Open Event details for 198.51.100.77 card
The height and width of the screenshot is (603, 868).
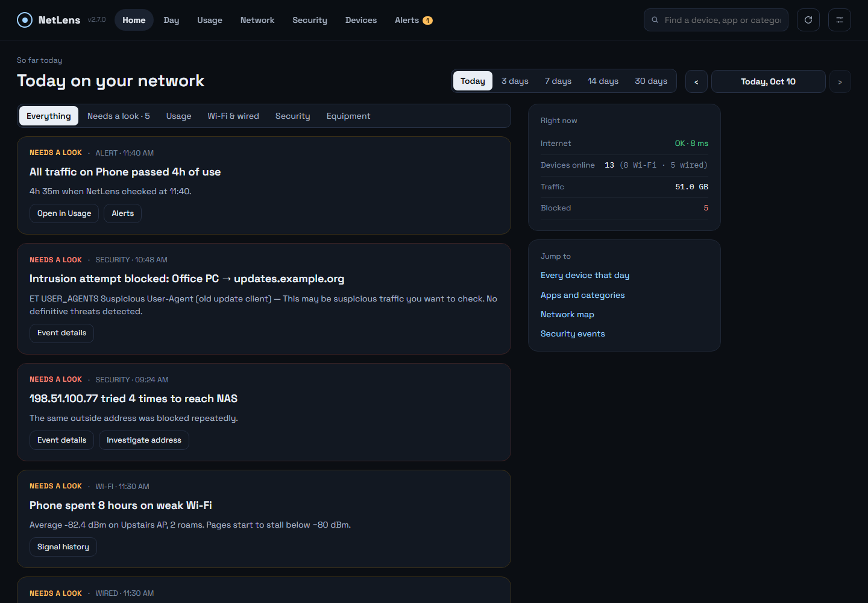[62, 440]
